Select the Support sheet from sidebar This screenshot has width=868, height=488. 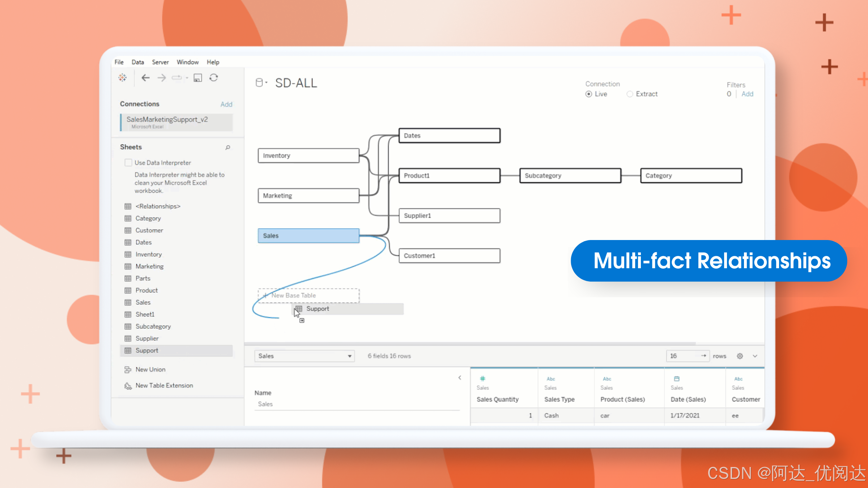click(x=146, y=350)
